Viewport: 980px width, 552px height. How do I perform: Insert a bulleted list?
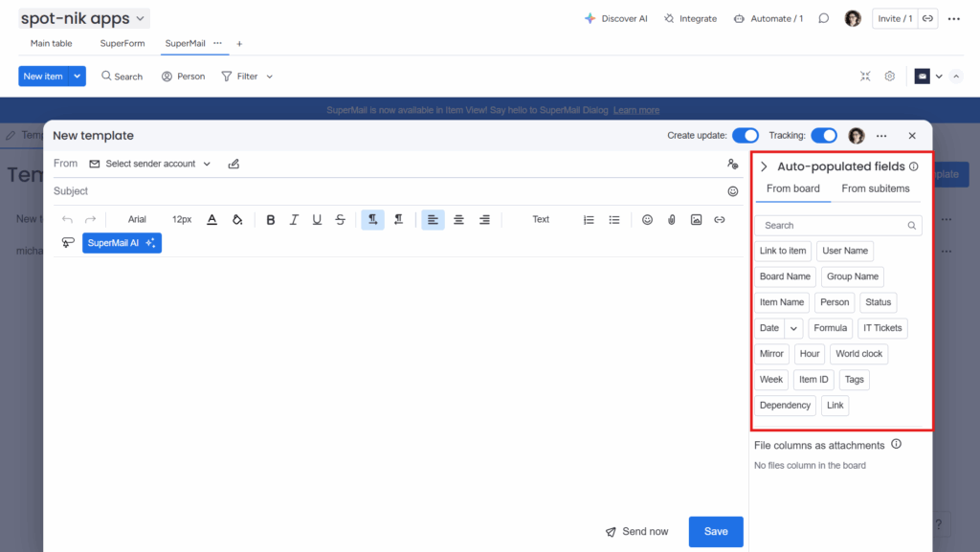pos(614,220)
